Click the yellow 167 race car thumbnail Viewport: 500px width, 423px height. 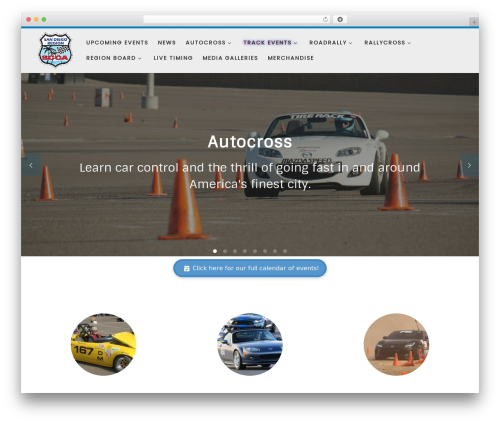[103, 344]
